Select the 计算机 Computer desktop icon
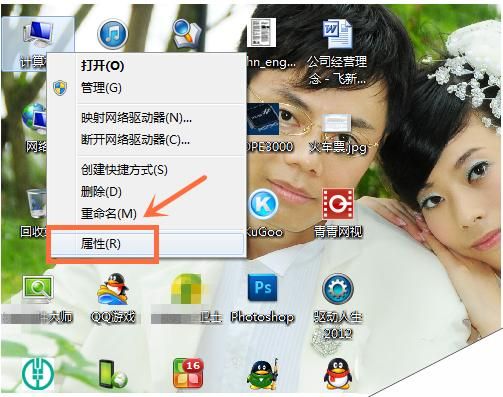Image resolution: width=503 pixels, height=397 pixels. click(37, 43)
